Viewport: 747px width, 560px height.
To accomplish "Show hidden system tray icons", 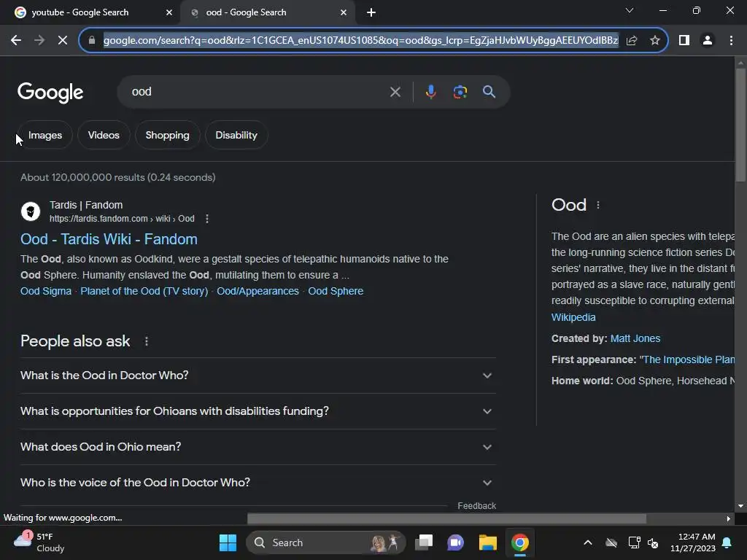I will pyautogui.click(x=588, y=542).
